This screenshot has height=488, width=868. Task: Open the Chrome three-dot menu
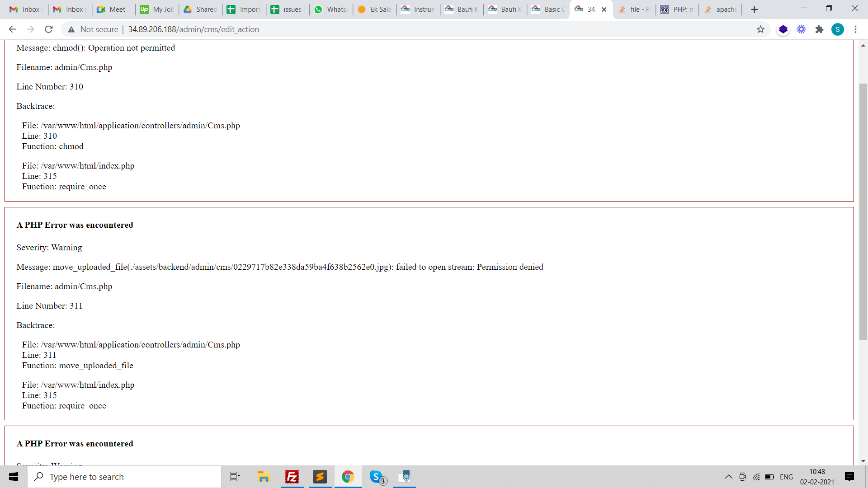coord(856,29)
